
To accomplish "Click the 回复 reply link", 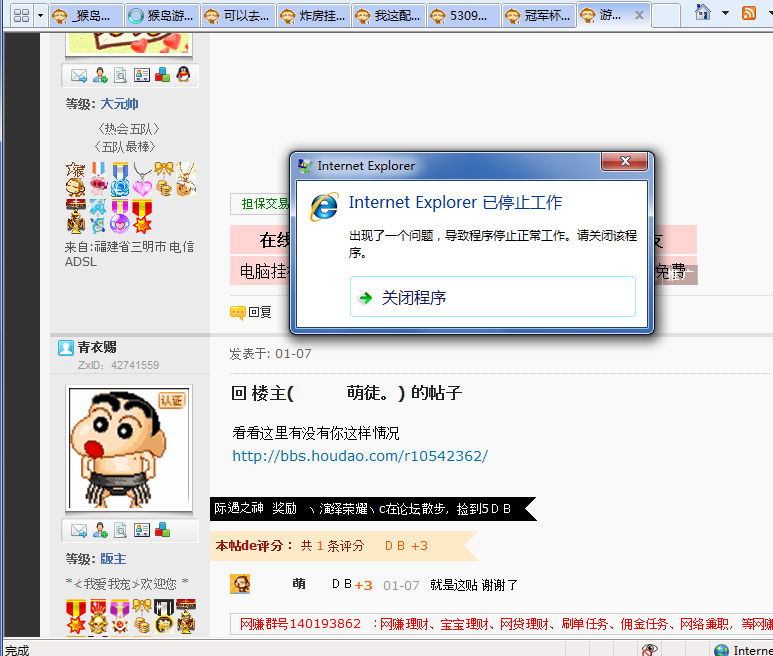I will pyautogui.click(x=251, y=312).
